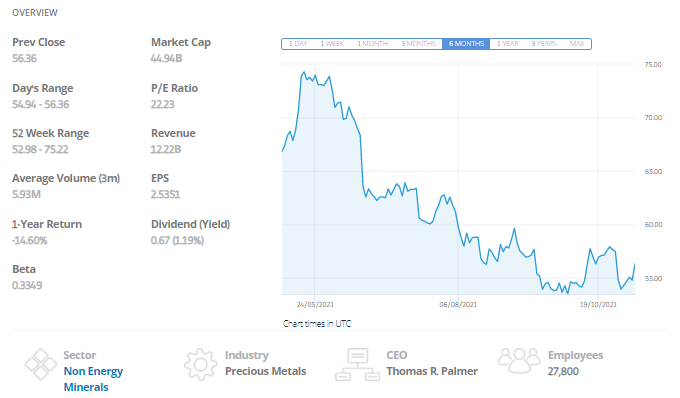Click the Employees people group icon
Screen dimensions: 680x398
[519, 360]
